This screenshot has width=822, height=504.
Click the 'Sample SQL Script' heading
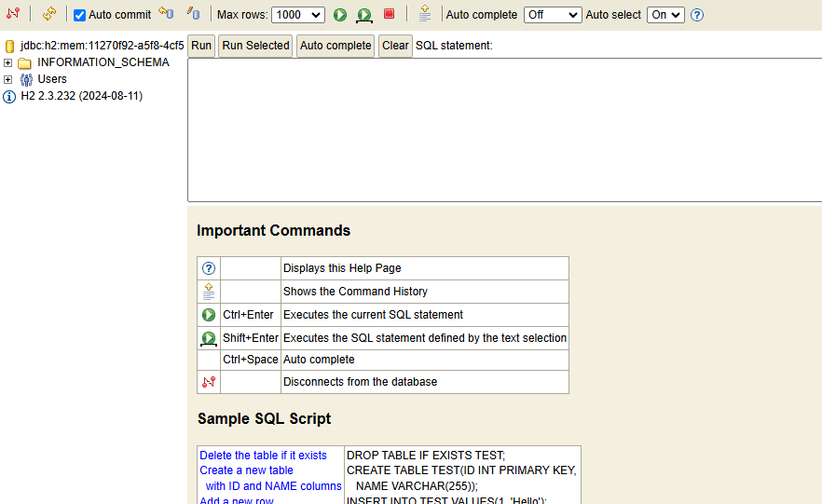pos(265,418)
